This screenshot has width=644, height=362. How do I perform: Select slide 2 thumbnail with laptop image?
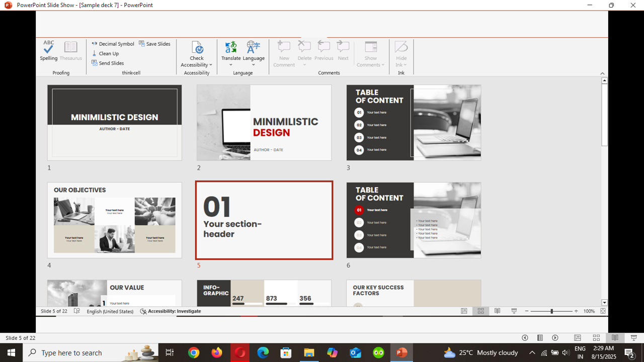(x=264, y=123)
